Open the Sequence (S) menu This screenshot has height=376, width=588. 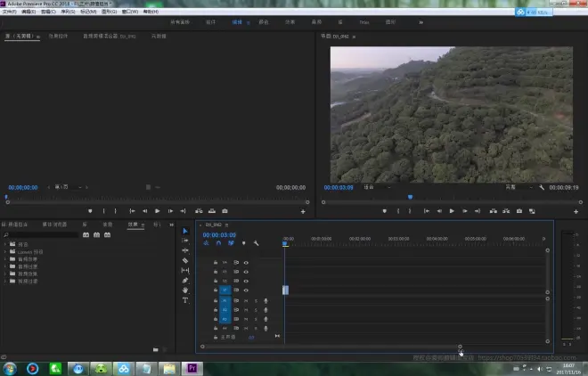coord(68,12)
